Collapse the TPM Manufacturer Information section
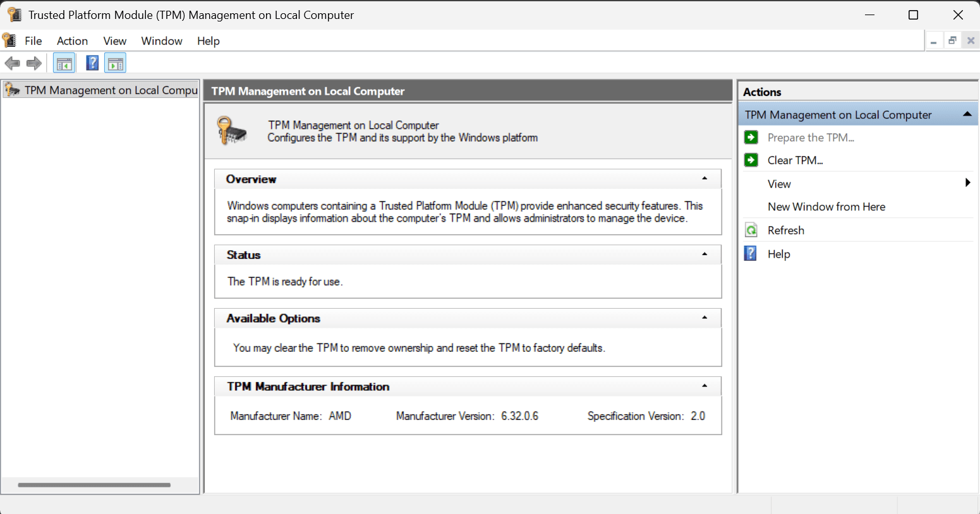980x514 pixels. point(705,386)
